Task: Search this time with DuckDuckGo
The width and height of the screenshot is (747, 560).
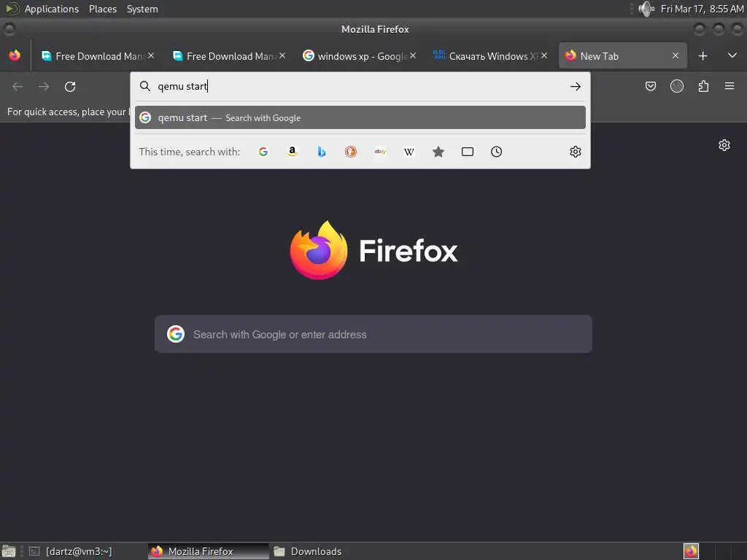Action: click(351, 152)
